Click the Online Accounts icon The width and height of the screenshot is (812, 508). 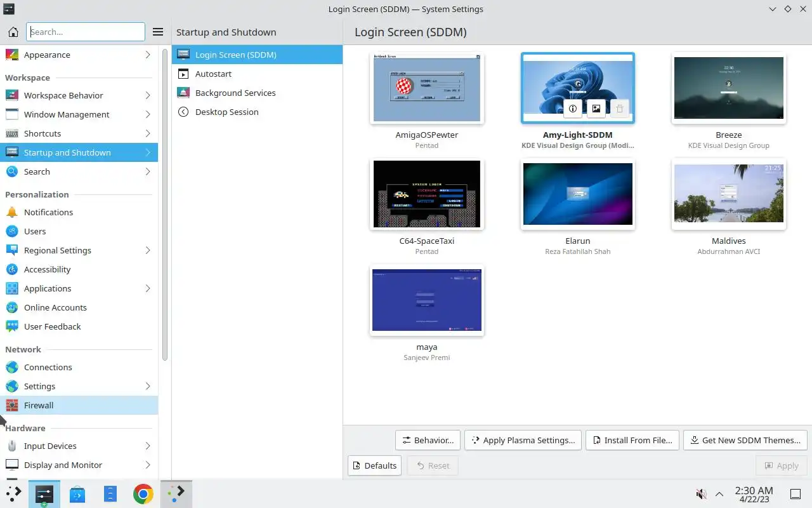point(12,307)
